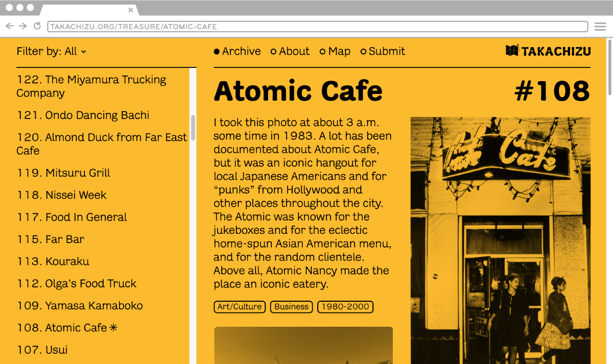Viewport: 613px width, 364px height.
Task: Open 113. Kouraku entry
Action: point(53,261)
